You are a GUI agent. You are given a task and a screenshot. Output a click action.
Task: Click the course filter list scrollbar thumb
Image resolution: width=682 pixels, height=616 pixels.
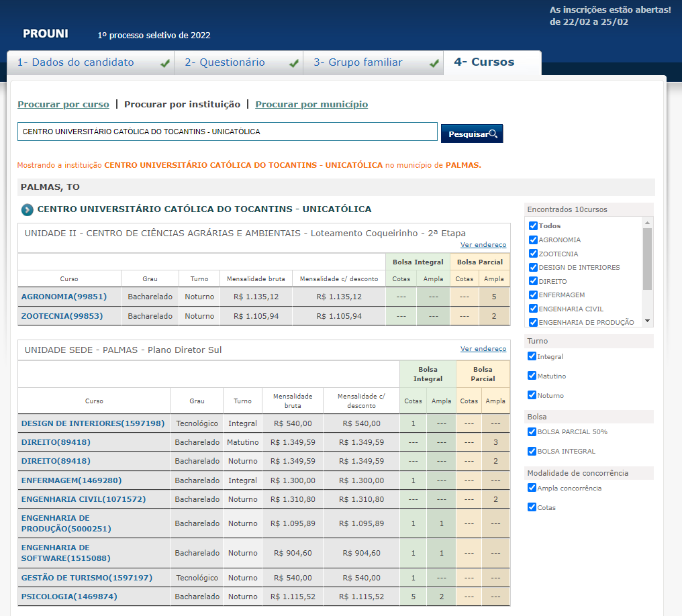coord(648,258)
